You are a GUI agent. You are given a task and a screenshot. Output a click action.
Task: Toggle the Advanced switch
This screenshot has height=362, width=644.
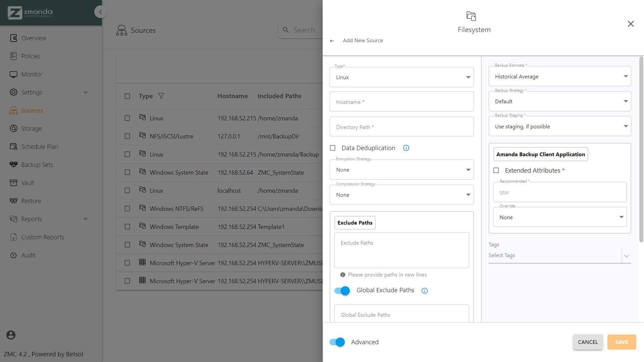pos(337,342)
